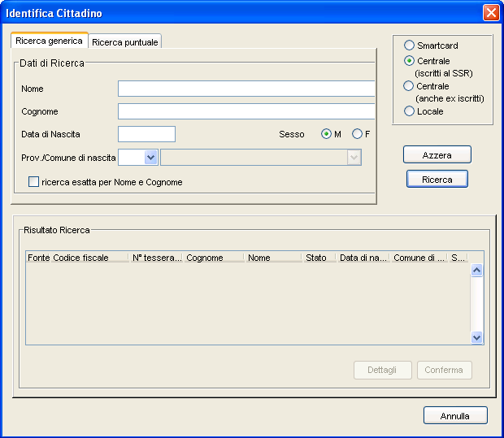Viewport: 504px width, 438px height.
Task: Choose Centrale (iscritti al SSR) option
Action: tap(409, 61)
